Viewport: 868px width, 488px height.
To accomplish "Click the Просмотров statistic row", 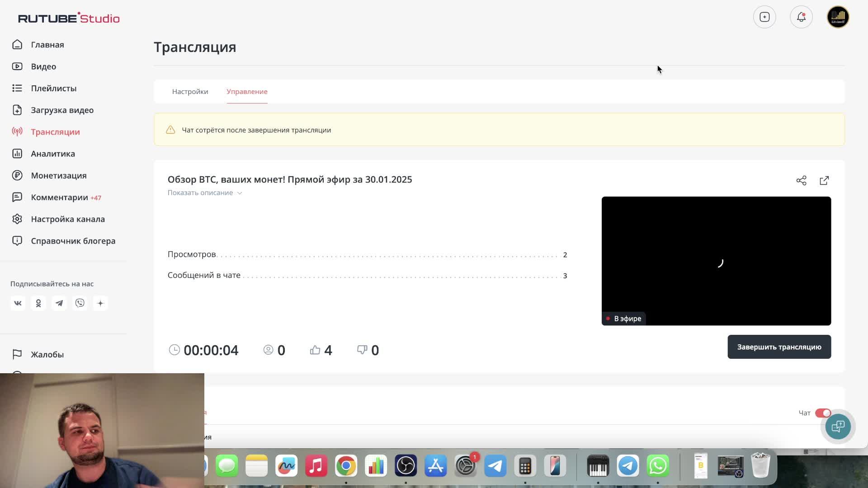I will tap(367, 254).
